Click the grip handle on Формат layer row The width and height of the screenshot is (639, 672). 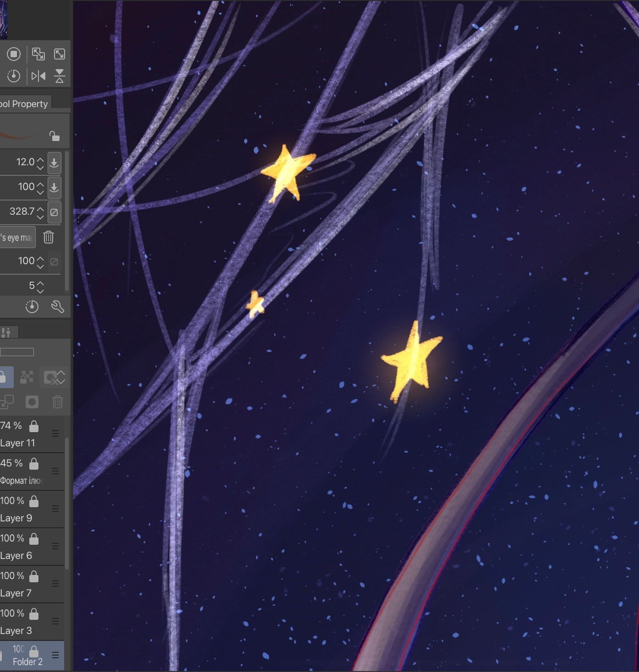point(55,471)
